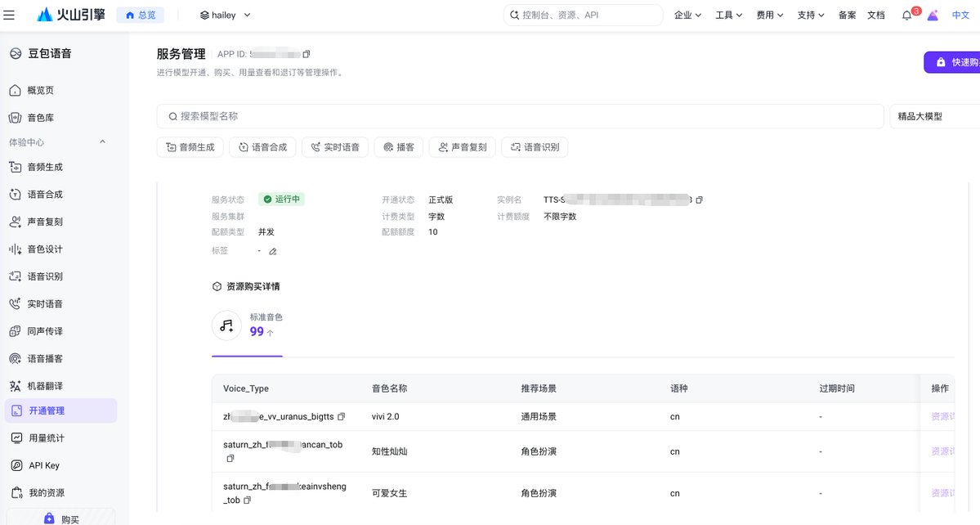Open 声音复刻 in sidebar

point(60,222)
